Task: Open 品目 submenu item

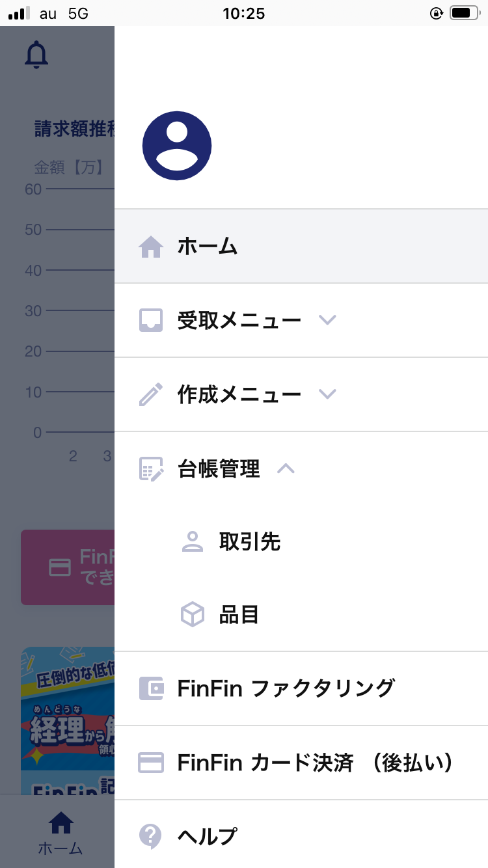Action: (239, 615)
